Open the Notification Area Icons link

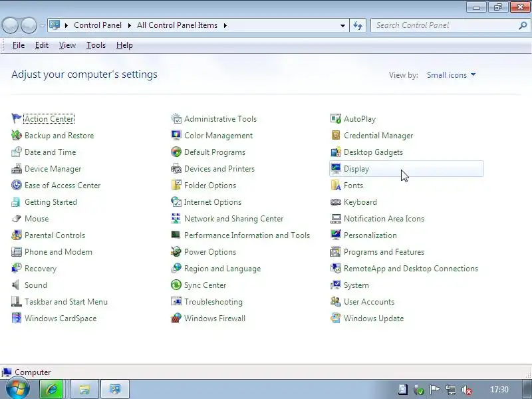point(384,219)
